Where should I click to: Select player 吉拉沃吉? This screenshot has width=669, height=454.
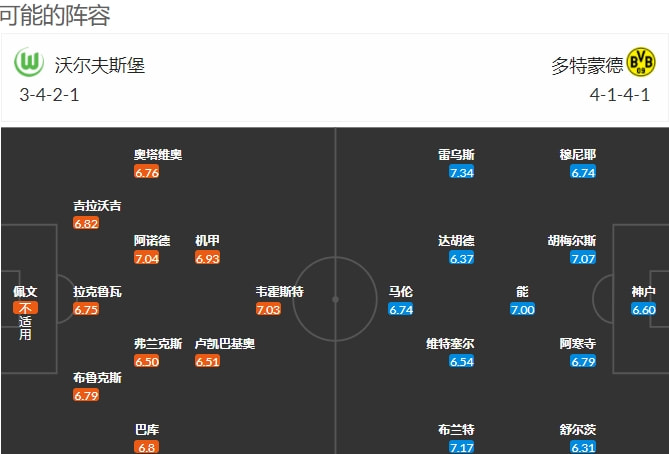pos(97,206)
